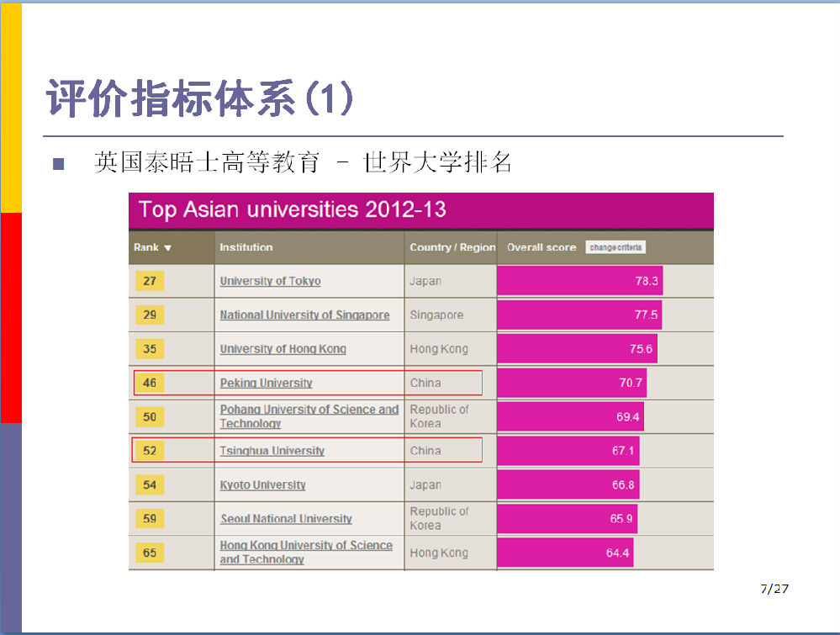The image size is (840, 635).
Task: Select rank badge 29
Action: click(150, 315)
